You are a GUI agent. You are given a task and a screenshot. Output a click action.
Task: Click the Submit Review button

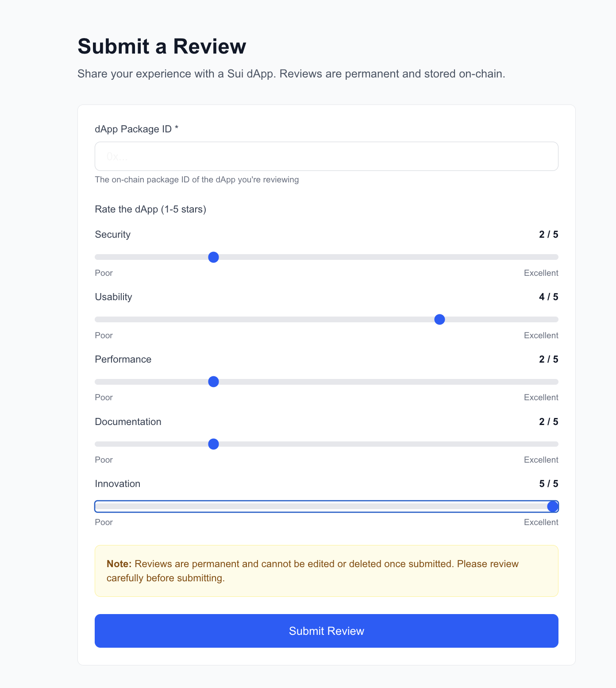coord(326,631)
